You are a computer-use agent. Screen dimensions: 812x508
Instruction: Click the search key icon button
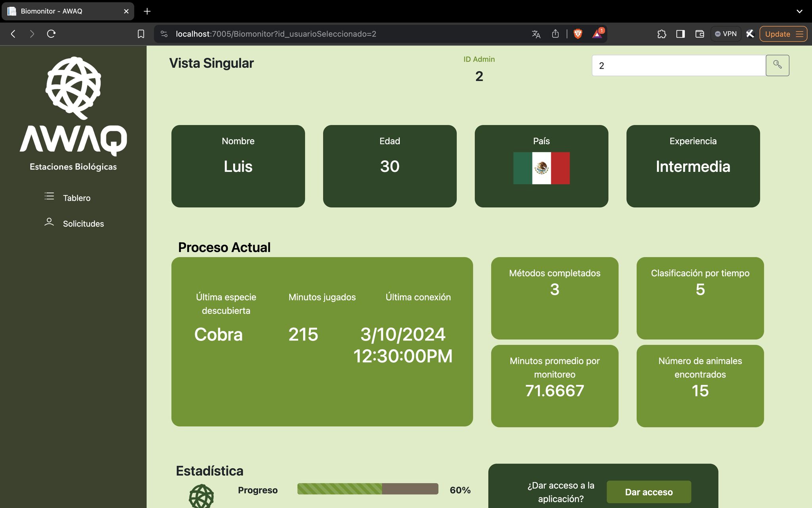pos(777,65)
